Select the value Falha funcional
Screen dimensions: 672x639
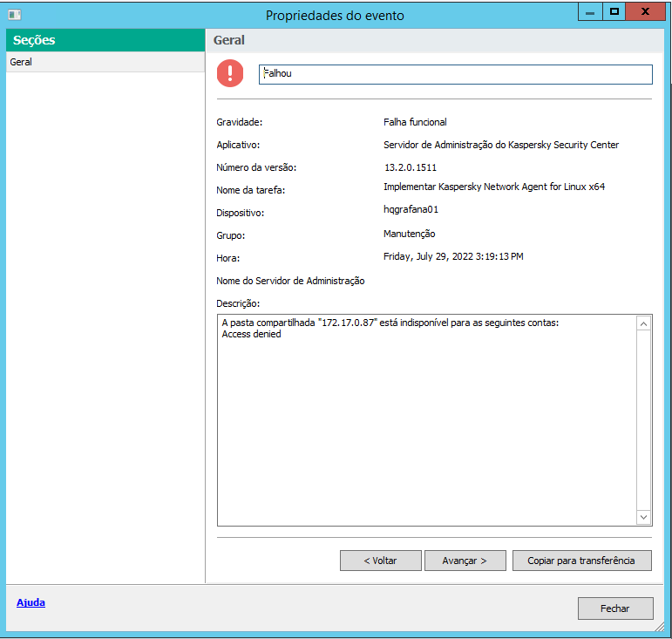tap(415, 122)
